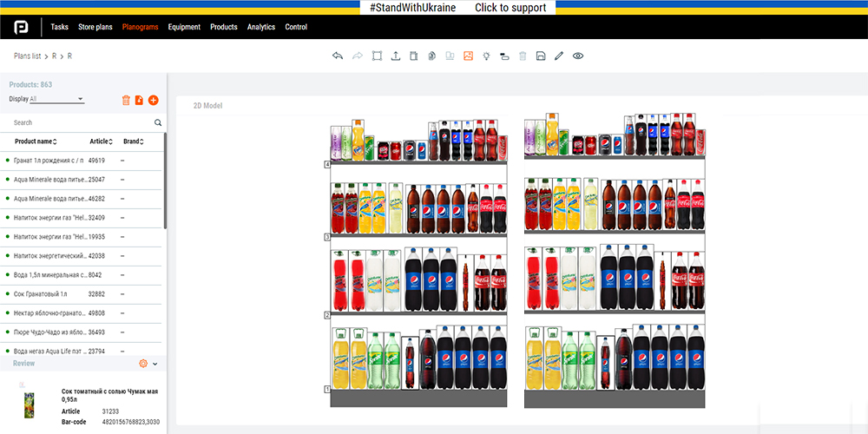This screenshot has height=434, width=868.
Task: Open the Analytics menu
Action: 261,27
